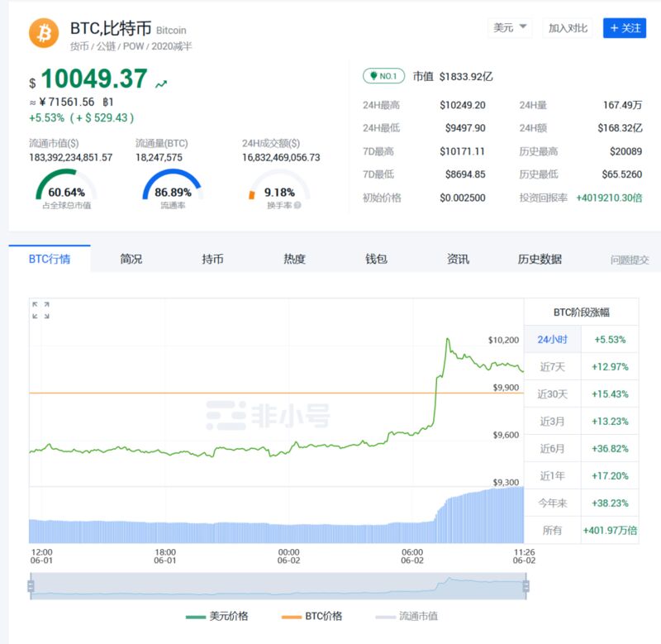Click the 24H最低 value $9497.90
The height and width of the screenshot is (644, 661).
click(465, 128)
